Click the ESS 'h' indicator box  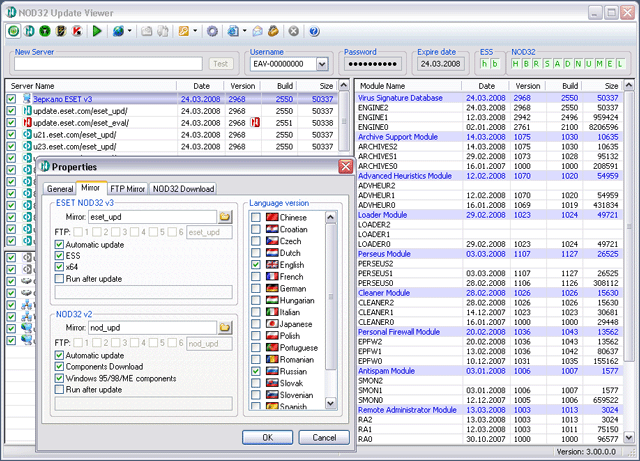[x=484, y=64]
